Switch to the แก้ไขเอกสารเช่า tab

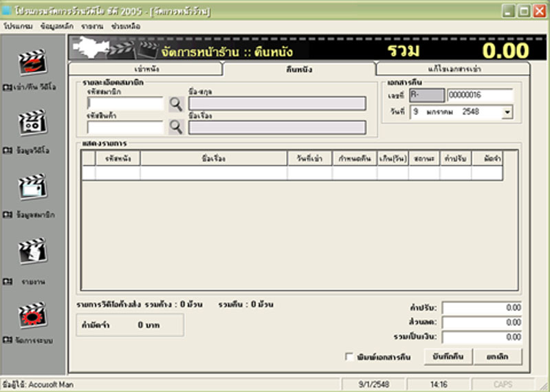pos(454,69)
